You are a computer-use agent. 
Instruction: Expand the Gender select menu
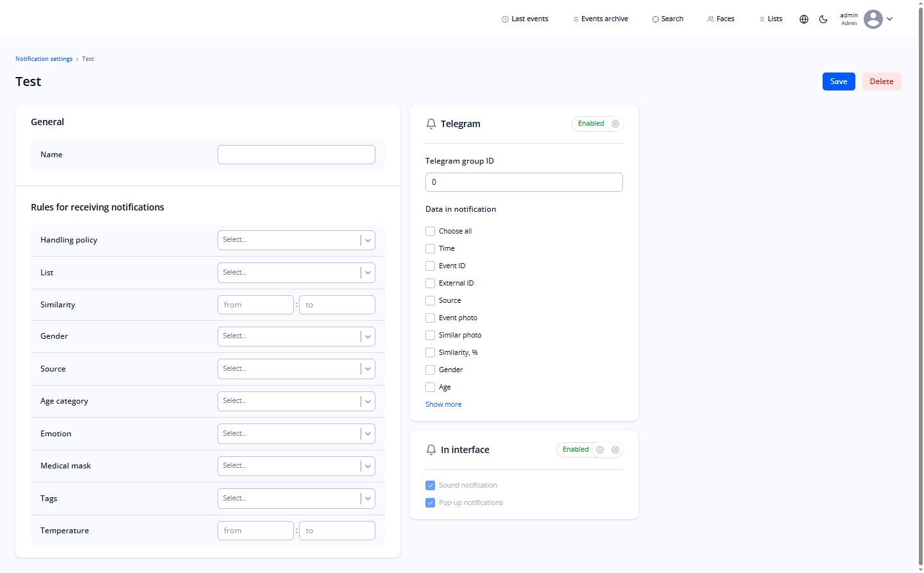click(296, 336)
